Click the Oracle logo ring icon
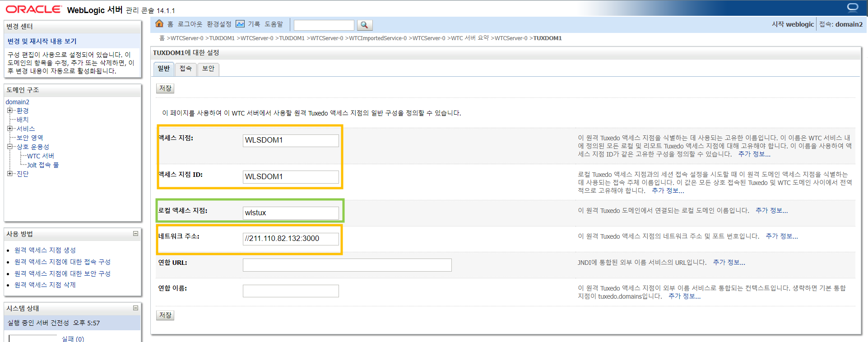This screenshot has height=342, width=868. pos(853,8)
